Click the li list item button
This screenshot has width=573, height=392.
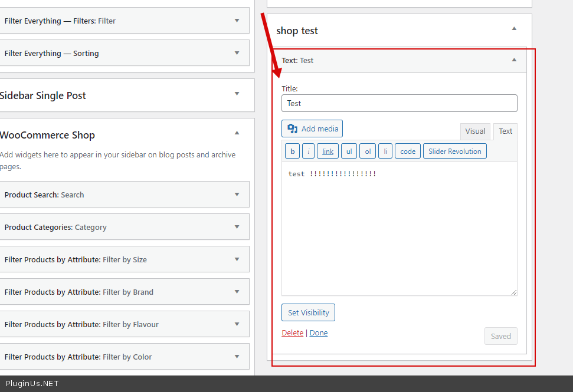385,151
